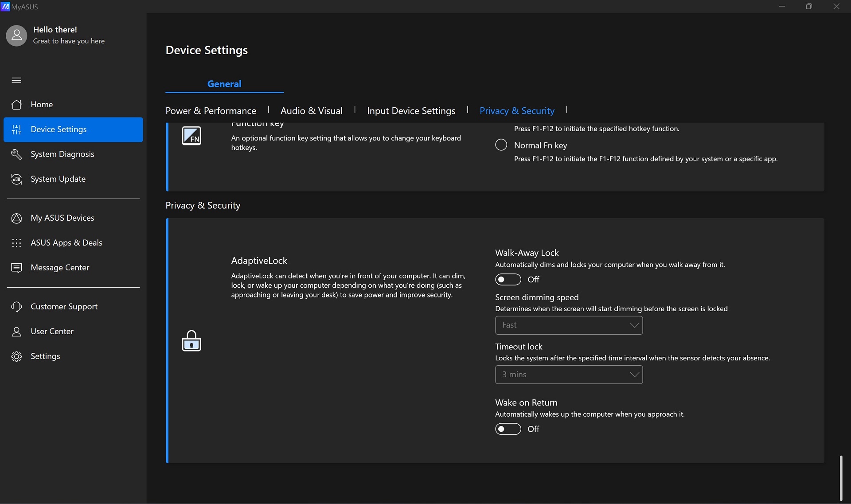Go to System Update section
This screenshot has width=851, height=504.
pyautogui.click(x=73, y=179)
